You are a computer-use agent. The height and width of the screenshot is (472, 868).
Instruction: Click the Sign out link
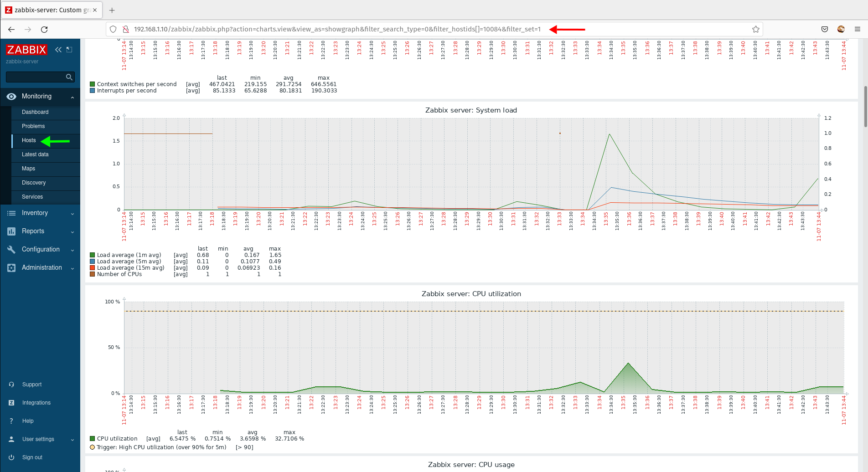point(32,457)
